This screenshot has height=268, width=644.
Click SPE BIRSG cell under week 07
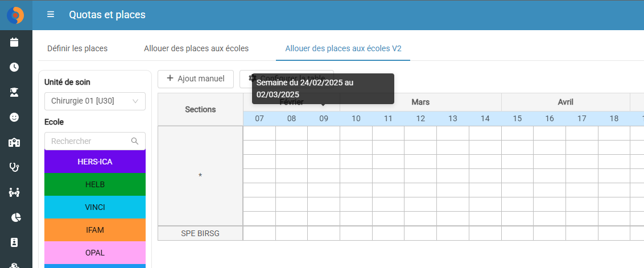259,233
